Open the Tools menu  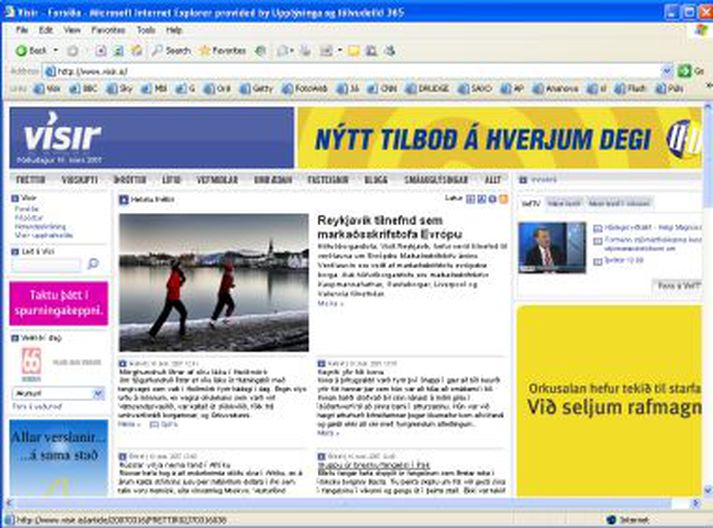[146, 30]
